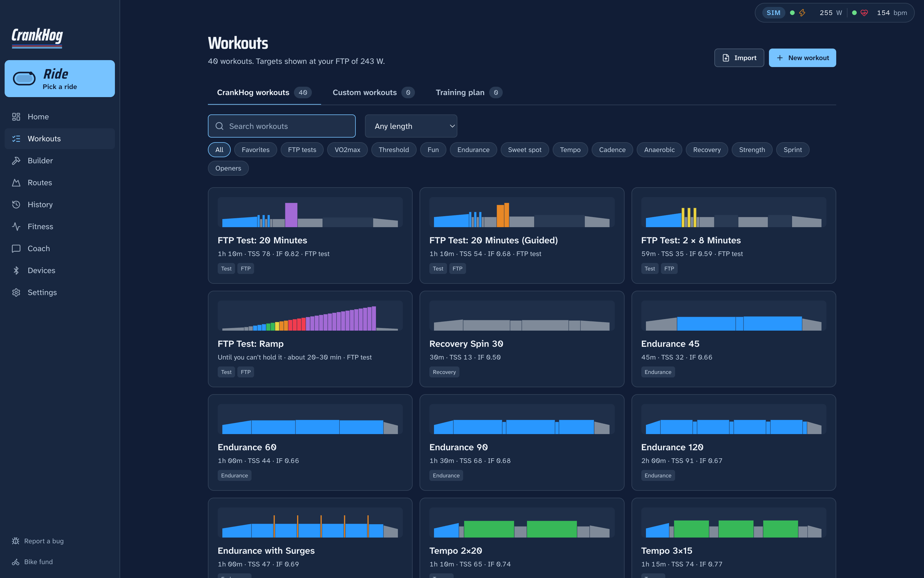Screen dimensions: 924x578
Task: Toggle the FTP tests filter chip
Action: click(x=302, y=150)
